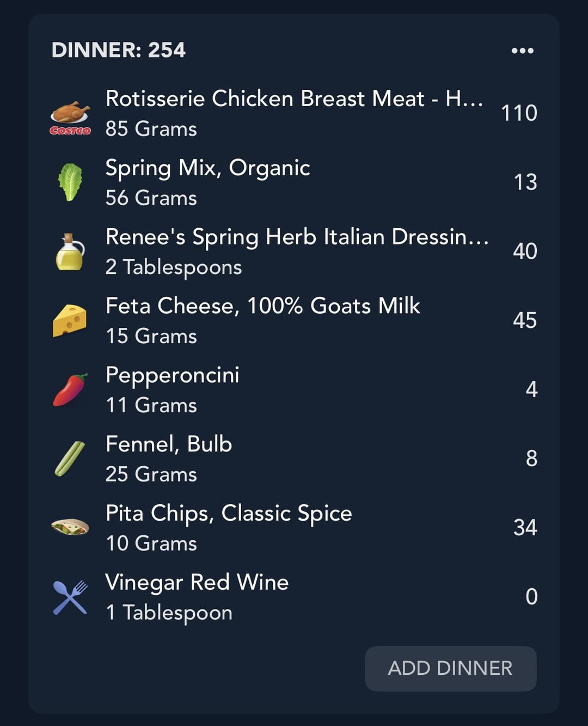Open Spring Mix, Organic entry
This screenshot has width=588, height=726.
[x=294, y=182]
